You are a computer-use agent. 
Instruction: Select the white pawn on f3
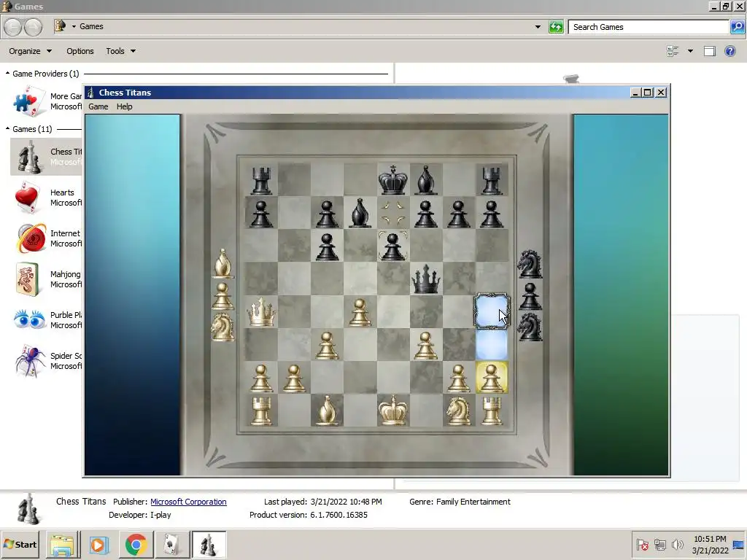click(425, 345)
